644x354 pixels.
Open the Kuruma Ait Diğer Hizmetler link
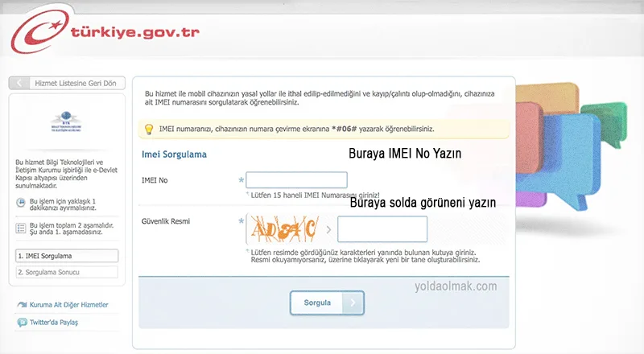(68, 305)
